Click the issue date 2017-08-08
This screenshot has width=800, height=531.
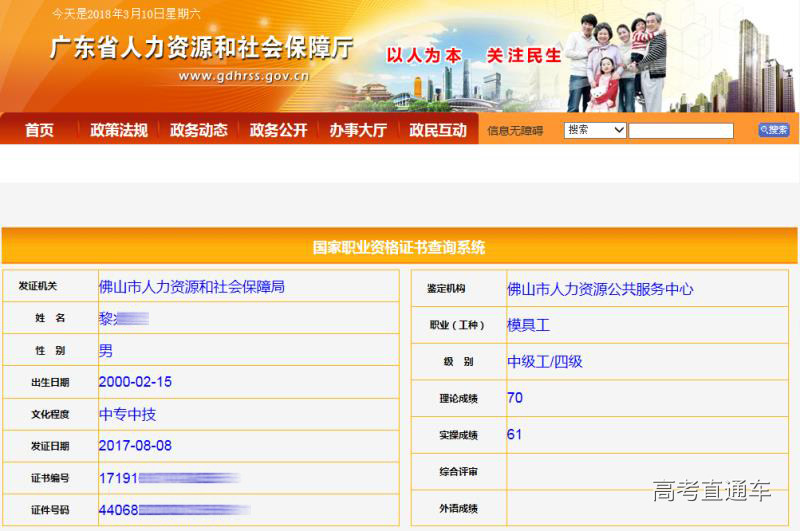pyautogui.click(x=135, y=445)
